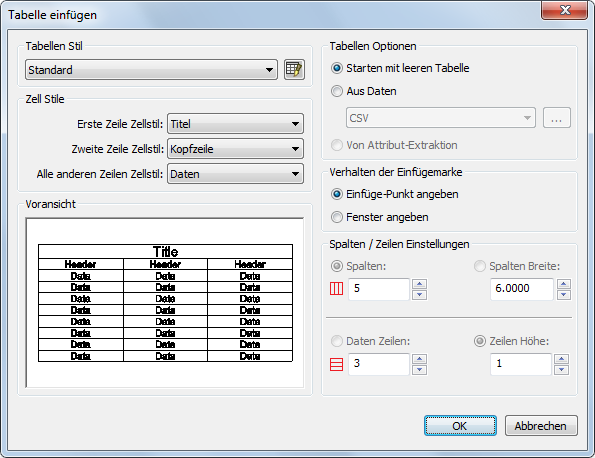Image resolution: width=595 pixels, height=458 pixels.
Task: Confirm with the OK button
Action: click(x=460, y=426)
